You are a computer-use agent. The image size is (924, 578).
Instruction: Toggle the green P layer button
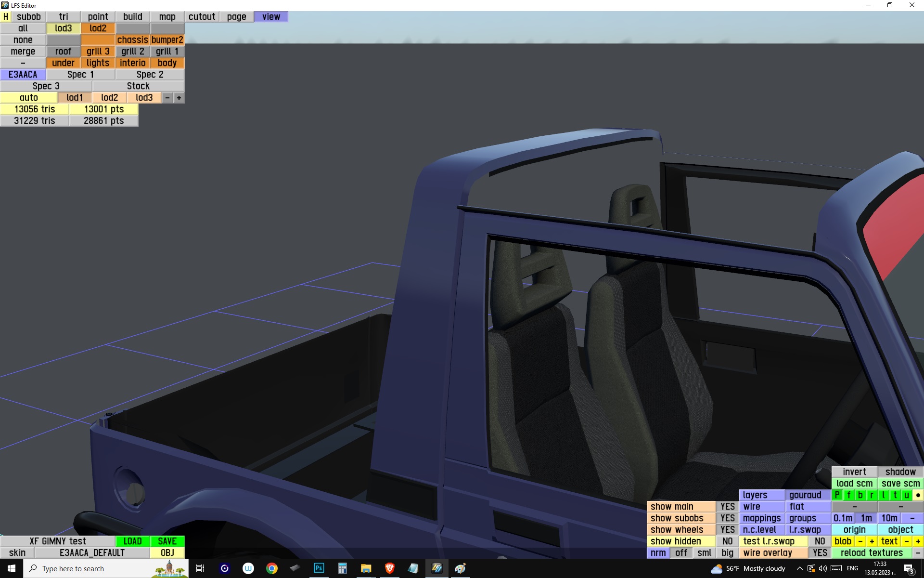(x=837, y=495)
